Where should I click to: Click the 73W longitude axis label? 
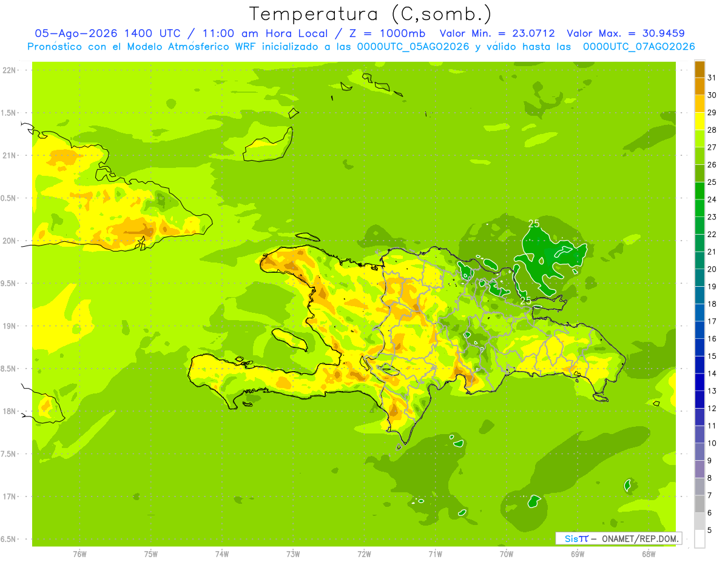(x=293, y=554)
